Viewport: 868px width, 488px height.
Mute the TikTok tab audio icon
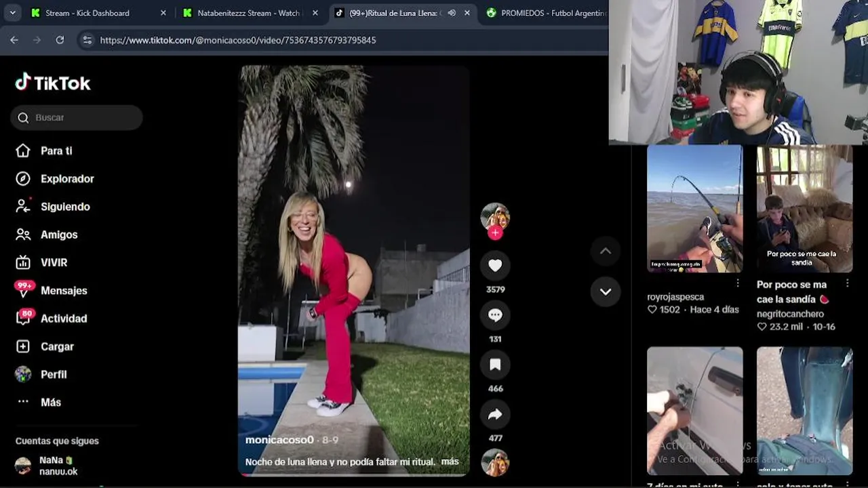pyautogui.click(x=452, y=13)
